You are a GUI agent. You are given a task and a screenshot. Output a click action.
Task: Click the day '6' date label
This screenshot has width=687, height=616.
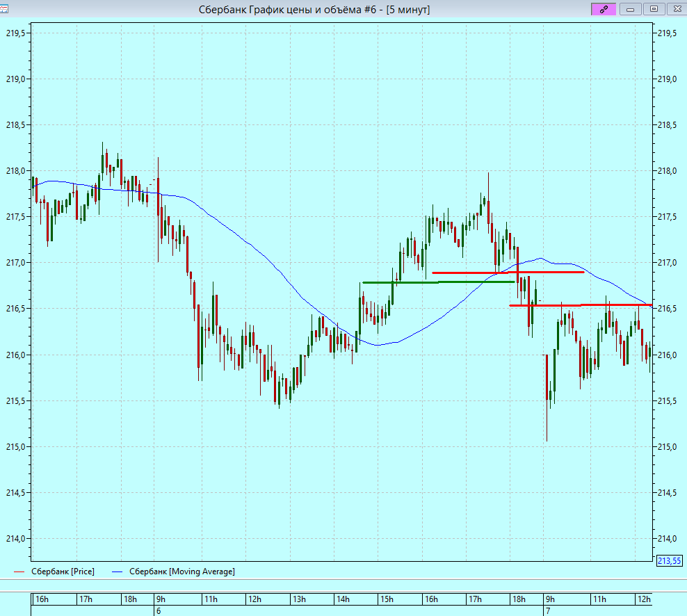tap(159, 610)
